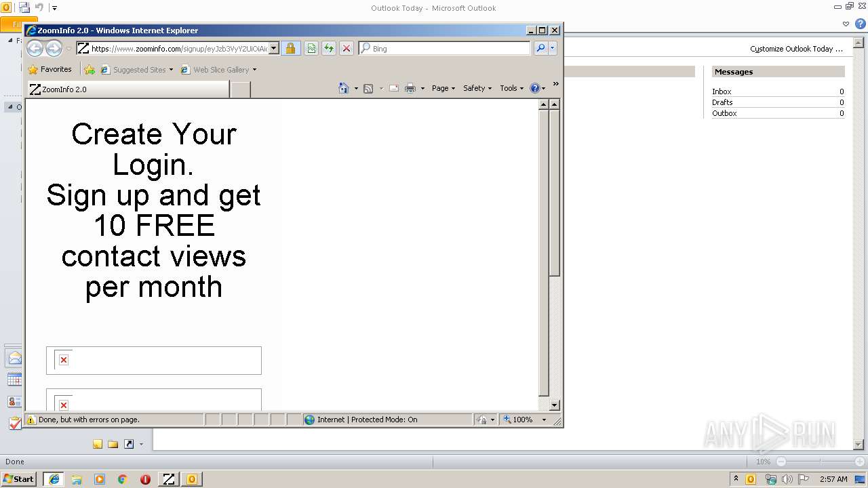Click the IE Forward navigation button

tap(54, 48)
